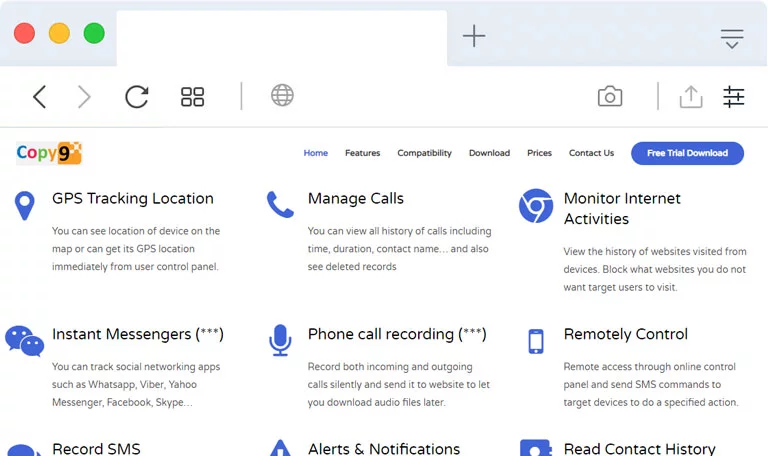Go back with the browser back arrow
The height and width of the screenshot is (456, 768).
pos(40,96)
